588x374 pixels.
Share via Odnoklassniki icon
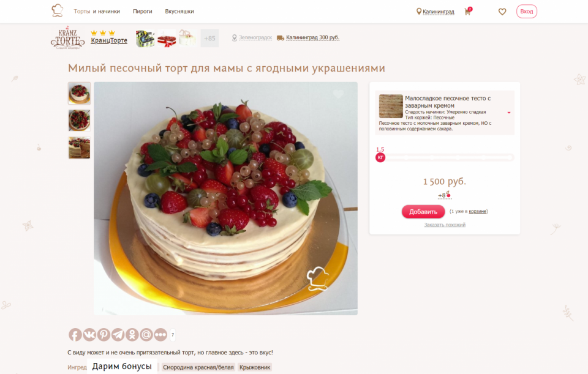point(132,335)
